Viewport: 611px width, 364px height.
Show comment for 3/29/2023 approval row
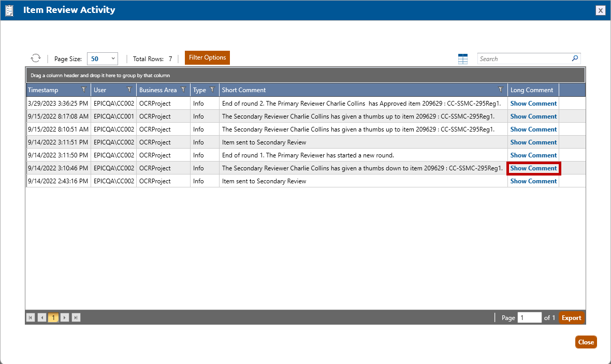tap(533, 104)
